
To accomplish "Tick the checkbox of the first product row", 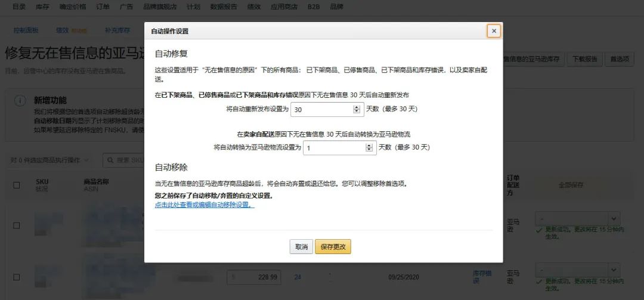I will 17,225.
